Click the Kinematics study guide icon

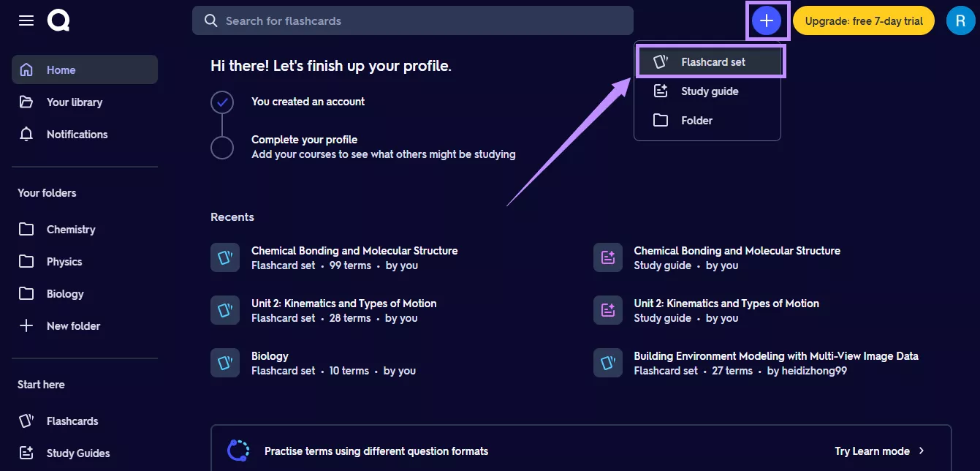(607, 310)
